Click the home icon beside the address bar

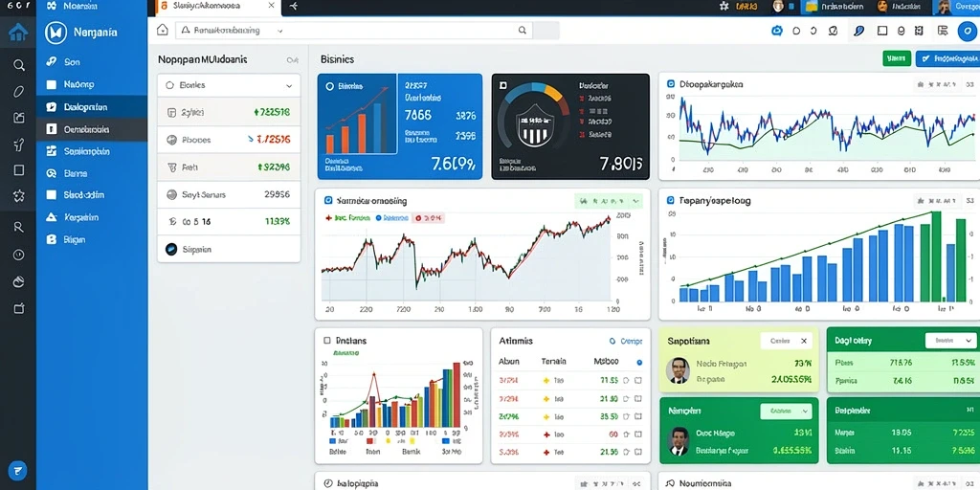(x=163, y=30)
